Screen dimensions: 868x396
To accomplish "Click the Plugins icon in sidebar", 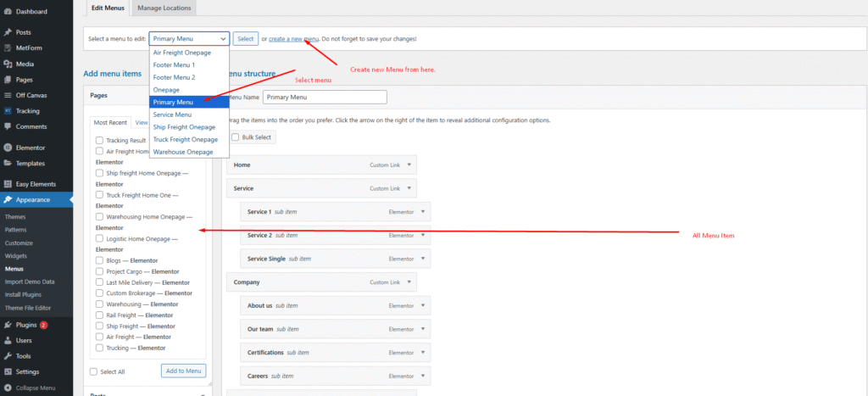I will click(x=8, y=325).
